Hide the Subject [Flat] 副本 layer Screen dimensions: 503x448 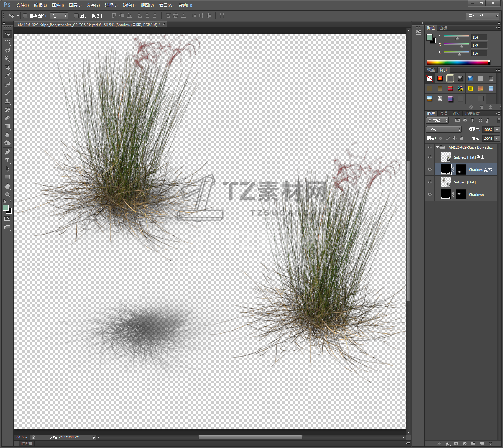[x=430, y=157]
